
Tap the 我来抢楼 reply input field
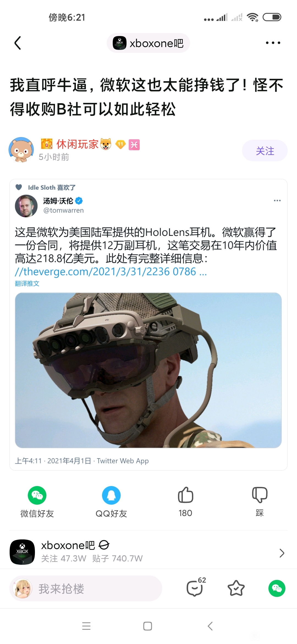tap(86, 588)
